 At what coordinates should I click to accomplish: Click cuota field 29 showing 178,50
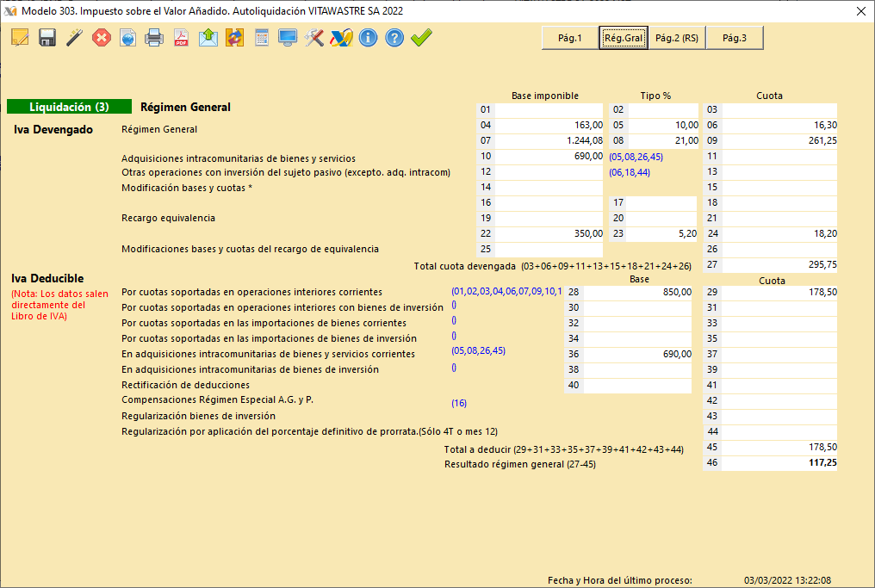pyautogui.click(x=779, y=293)
